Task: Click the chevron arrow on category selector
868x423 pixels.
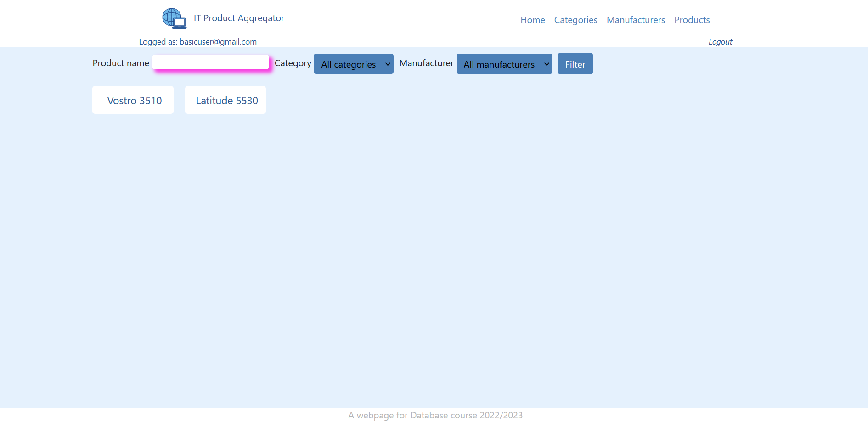Action: (x=388, y=64)
